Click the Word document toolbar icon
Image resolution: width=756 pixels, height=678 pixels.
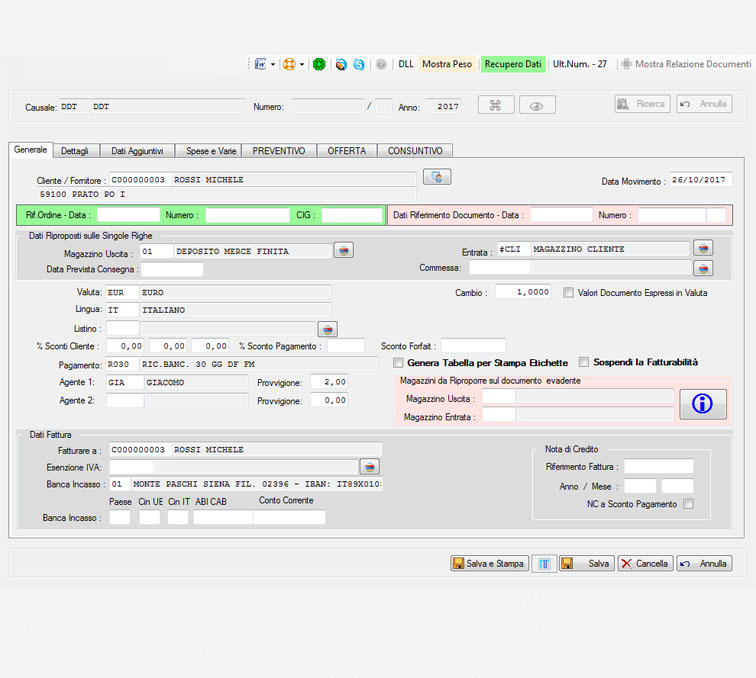point(260,64)
